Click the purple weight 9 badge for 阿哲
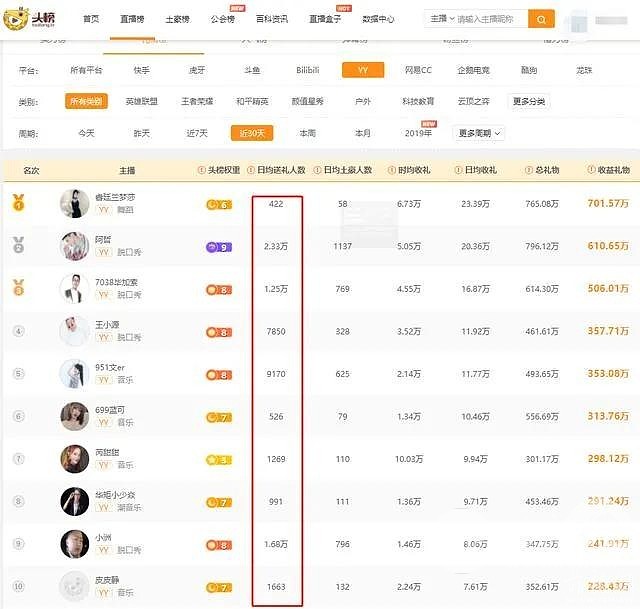Viewport: 640px width, 609px height. click(x=219, y=247)
